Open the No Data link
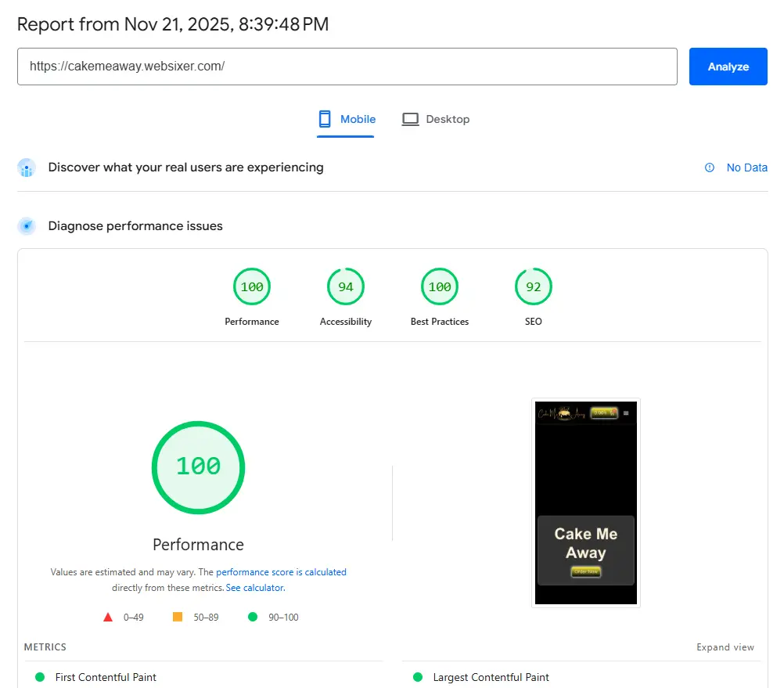This screenshot has width=784, height=688. [x=746, y=167]
